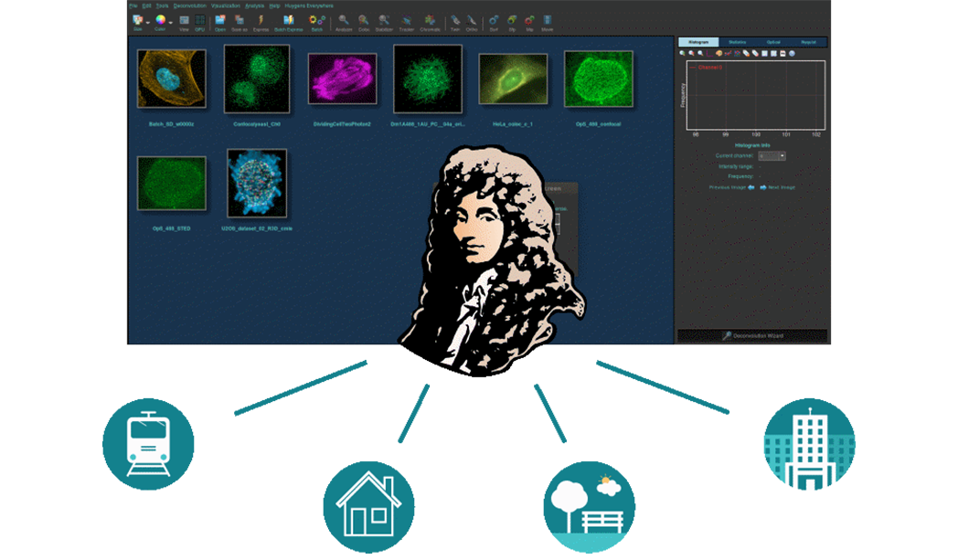958x560 pixels.
Task: Click the Save as toolbar icon
Action: [239, 21]
